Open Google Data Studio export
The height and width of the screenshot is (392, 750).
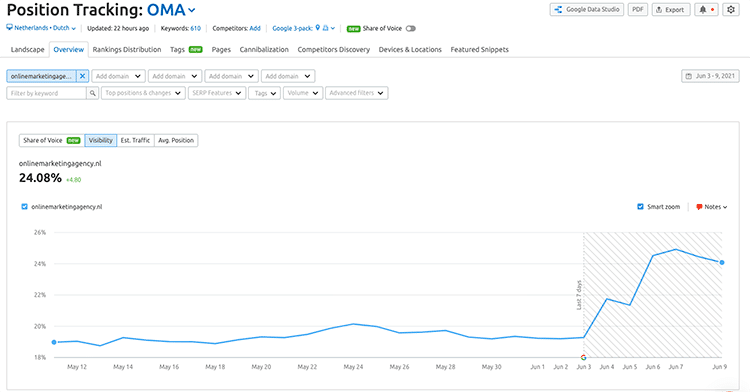(x=586, y=10)
